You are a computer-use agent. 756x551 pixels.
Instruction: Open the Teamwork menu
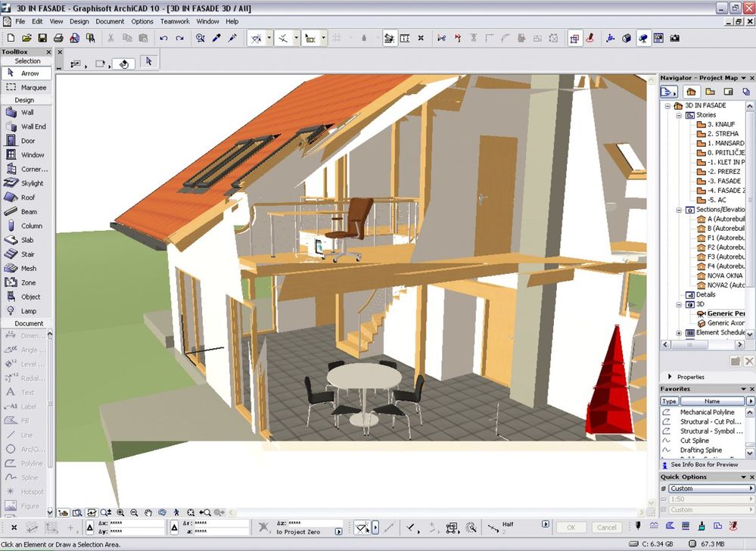[x=175, y=20]
